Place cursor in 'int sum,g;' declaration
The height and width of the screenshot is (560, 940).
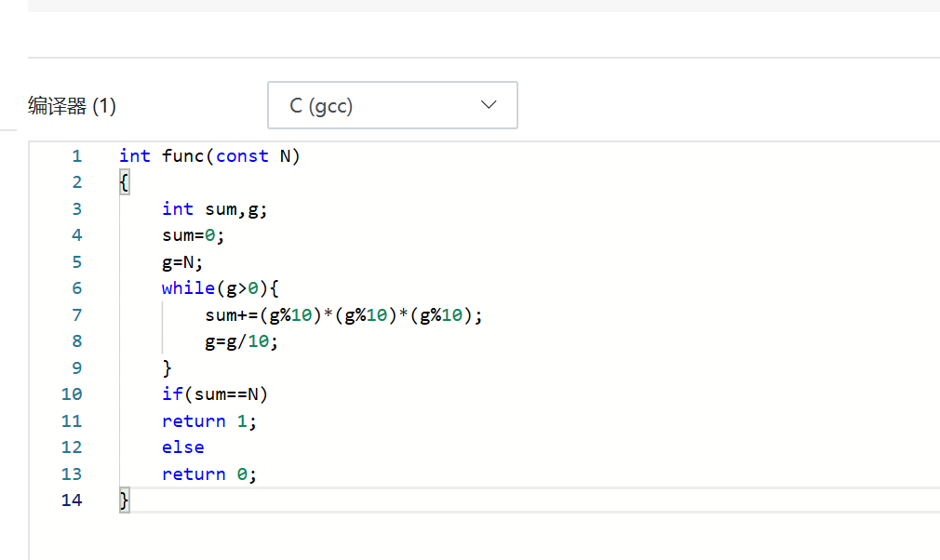[x=214, y=209]
